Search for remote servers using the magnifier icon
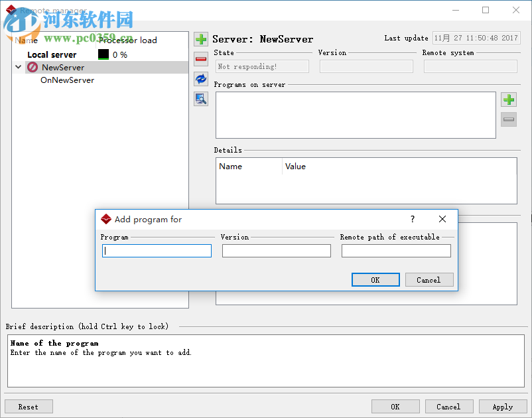Viewport: 532px width, 418px height. point(201,99)
